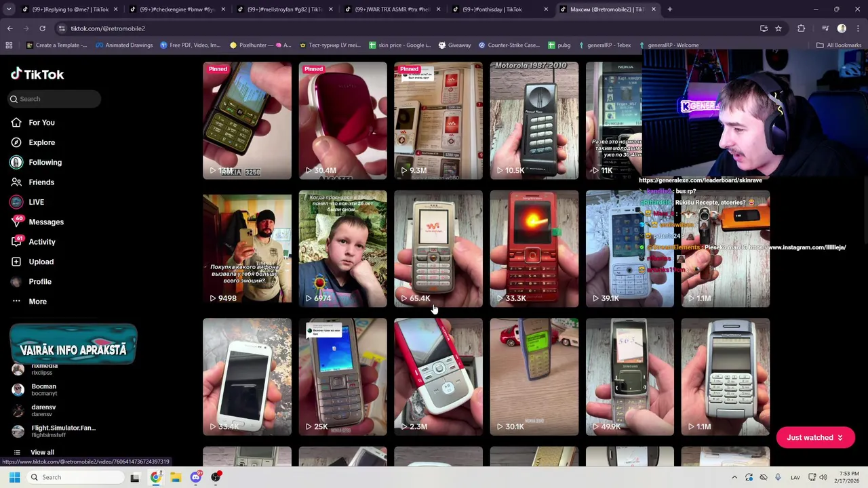Click the Upload plus icon
Screen dimensions: 868x488
point(16,262)
